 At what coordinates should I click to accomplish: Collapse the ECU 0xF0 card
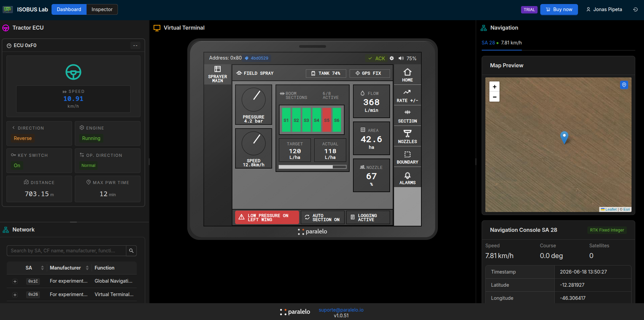click(x=135, y=45)
